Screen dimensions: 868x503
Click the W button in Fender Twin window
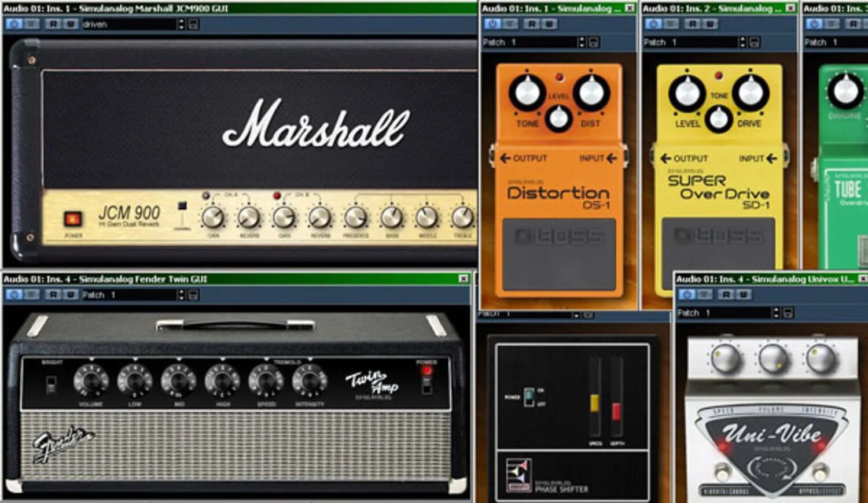tap(70, 294)
